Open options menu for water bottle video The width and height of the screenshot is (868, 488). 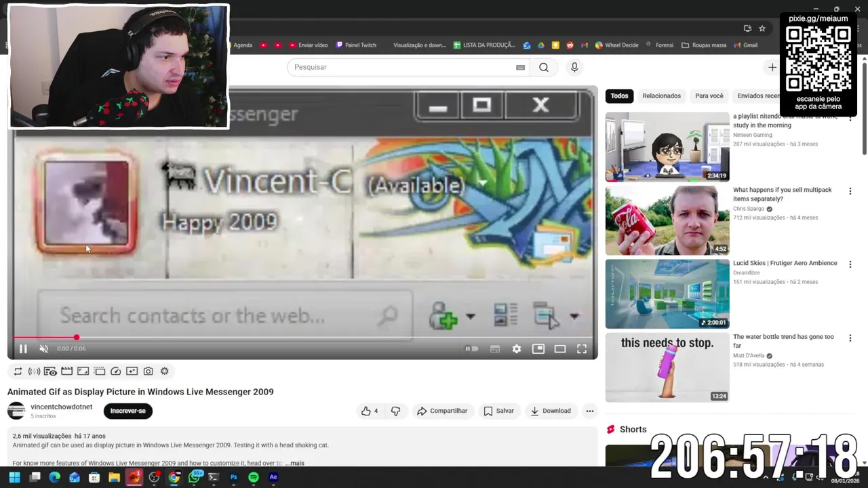pos(850,338)
